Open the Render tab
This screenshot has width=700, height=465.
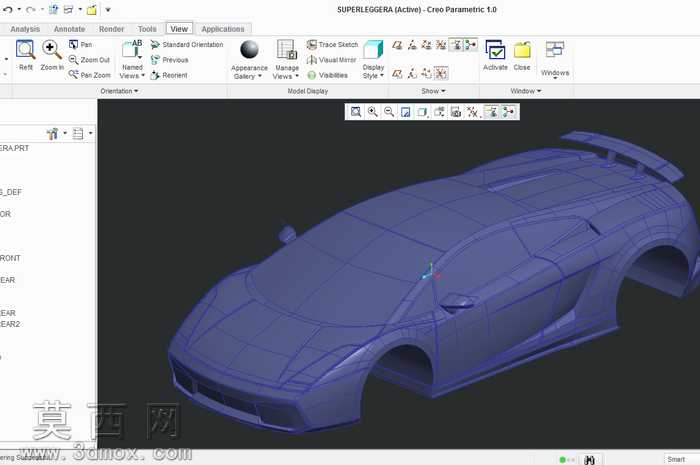(x=111, y=29)
